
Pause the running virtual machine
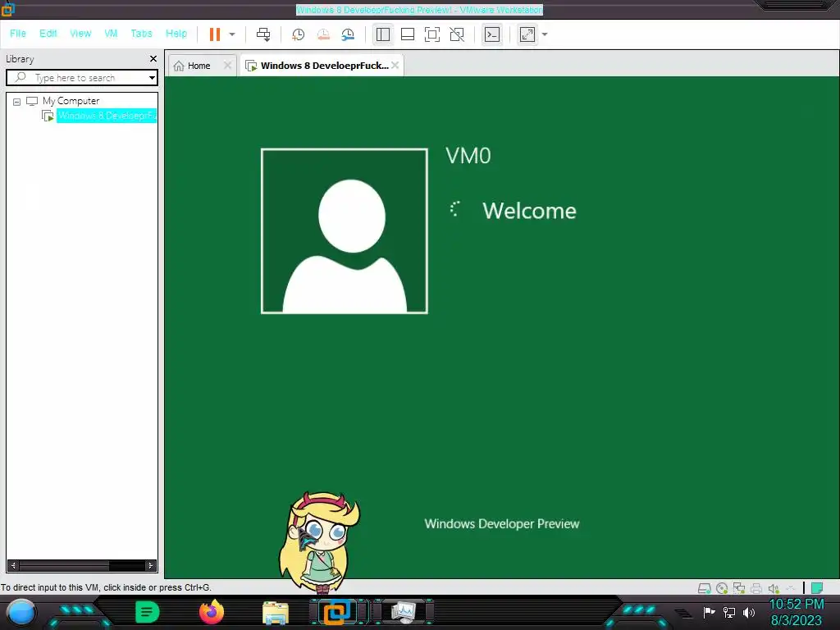[x=214, y=34]
